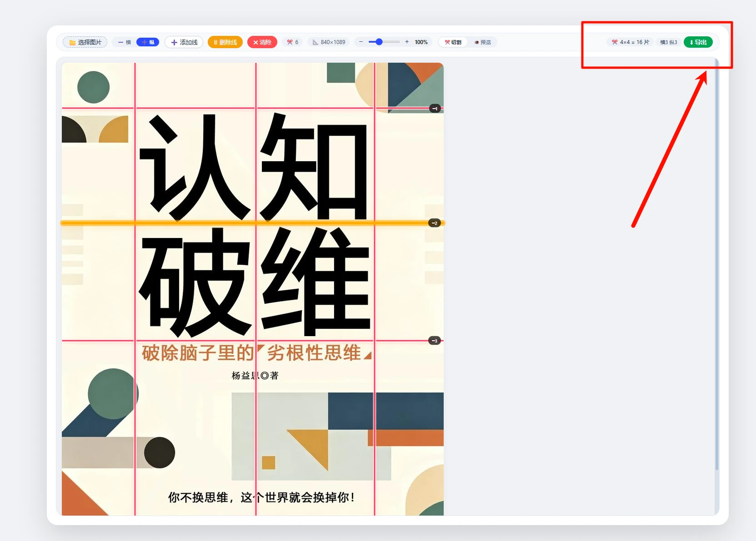This screenshot has height=541, width=756.
Task: Switch to horizontal line mode 横
Action: [125, 42]
